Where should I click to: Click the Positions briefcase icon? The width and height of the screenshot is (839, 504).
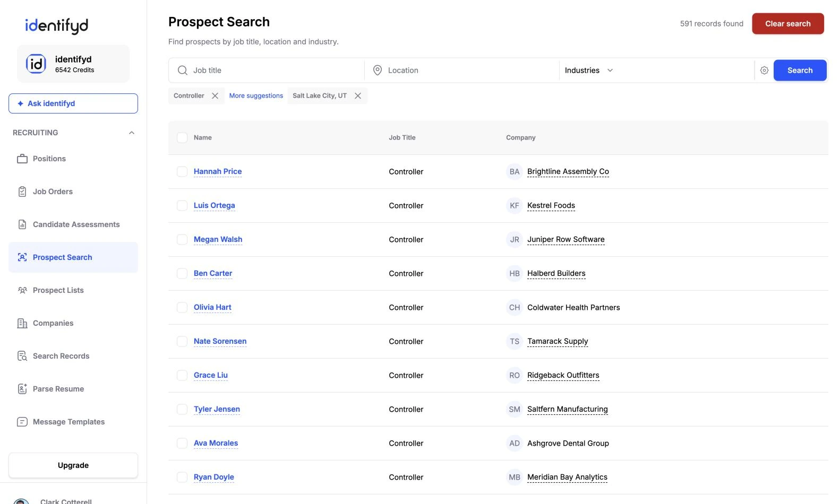tap(22, 159)
